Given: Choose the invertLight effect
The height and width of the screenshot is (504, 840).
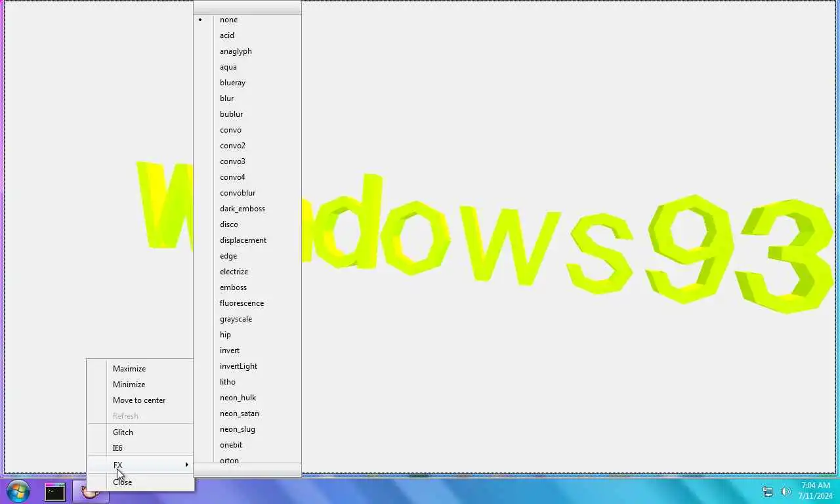Looking at the screenshot, I should pyautogui.click(x=248, y=366).
